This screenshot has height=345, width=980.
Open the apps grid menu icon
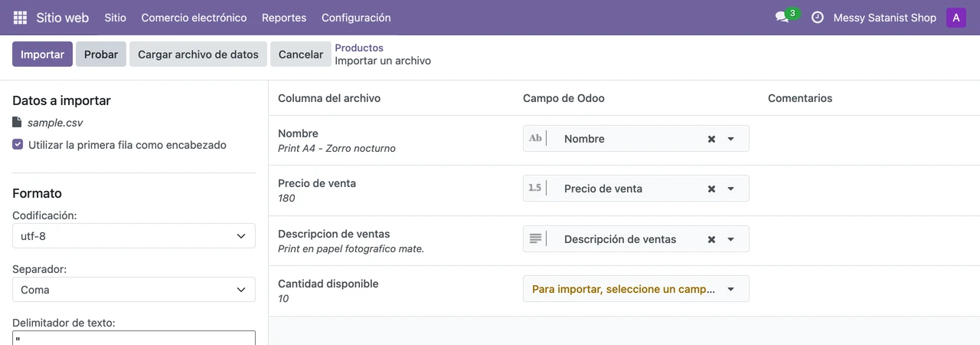[20, 18]
